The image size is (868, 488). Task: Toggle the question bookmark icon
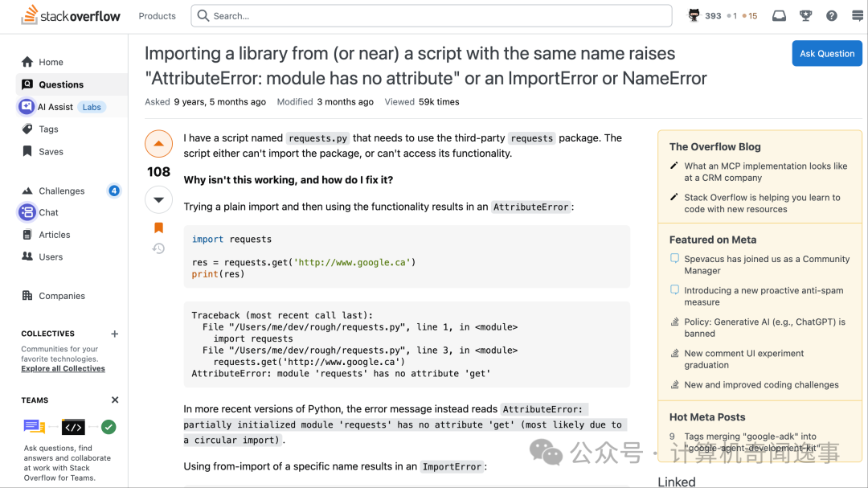pyautogui.click(x=158, y=227)
